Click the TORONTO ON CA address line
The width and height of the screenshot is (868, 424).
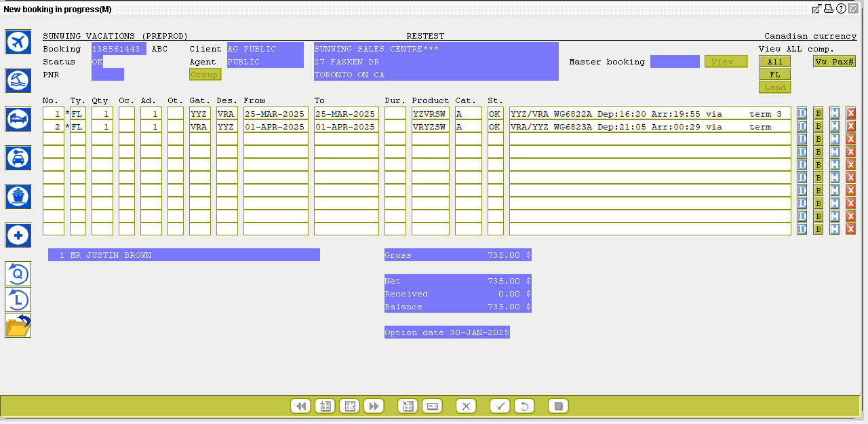point(436,75)
